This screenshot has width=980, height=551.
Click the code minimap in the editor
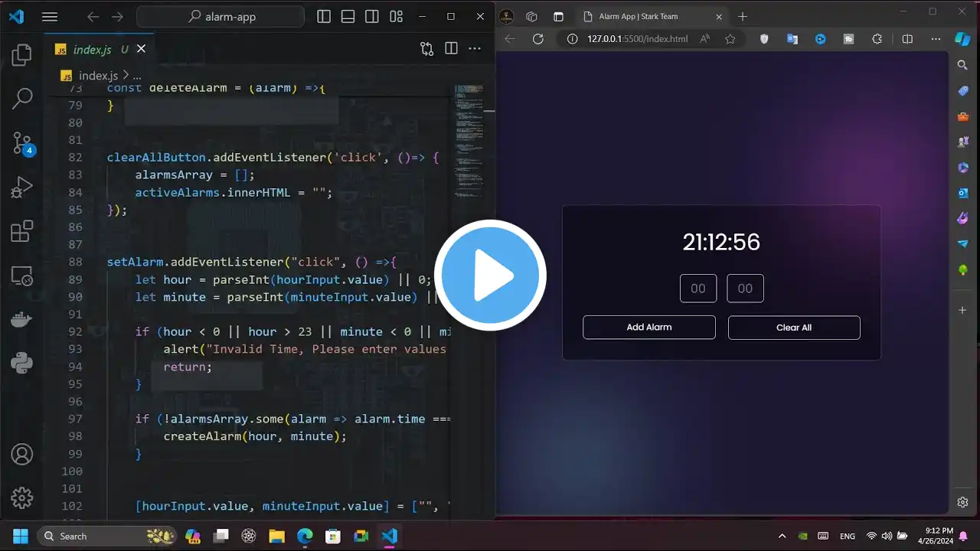tap(469, 142)
